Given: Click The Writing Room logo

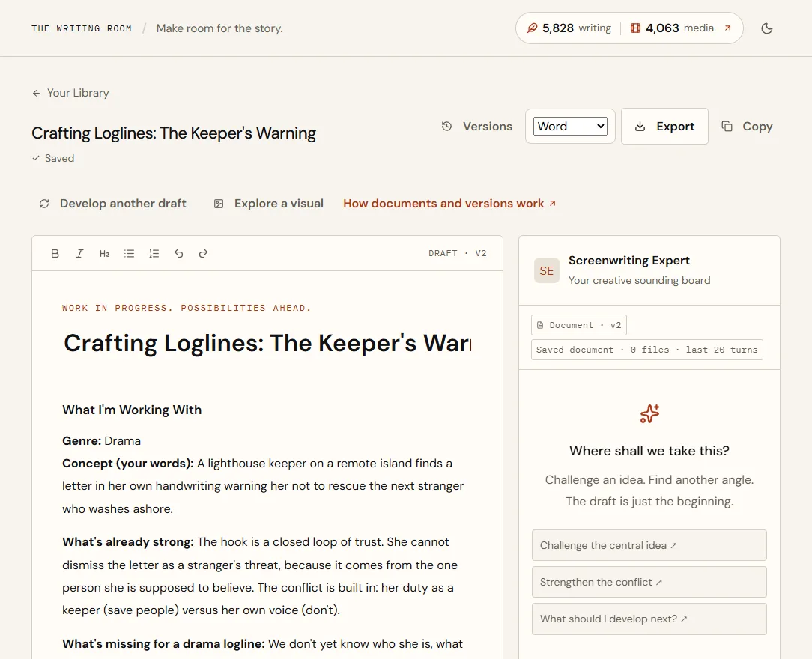Looking at the screenshot, I should (x=82, y=28).
